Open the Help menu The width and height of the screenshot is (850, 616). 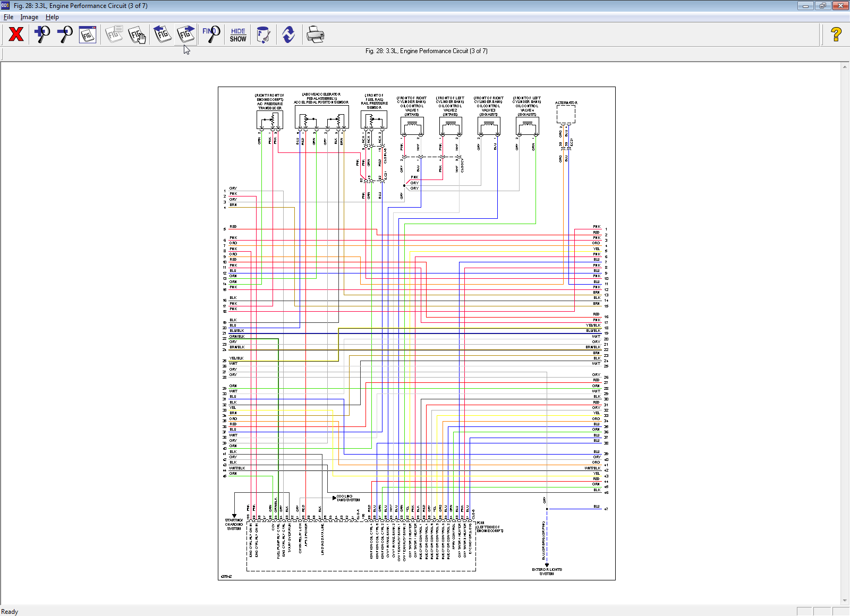point(52,17)
